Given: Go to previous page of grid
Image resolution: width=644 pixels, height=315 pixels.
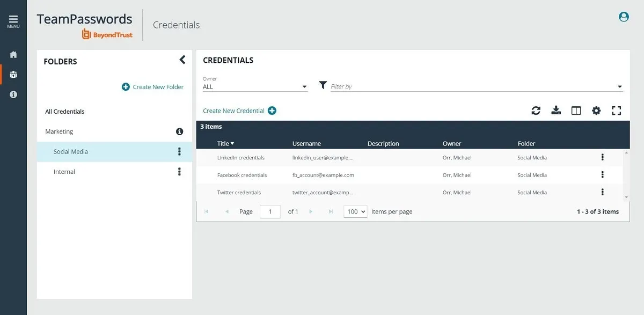Looking at the screenshot, I should point(227,211).
